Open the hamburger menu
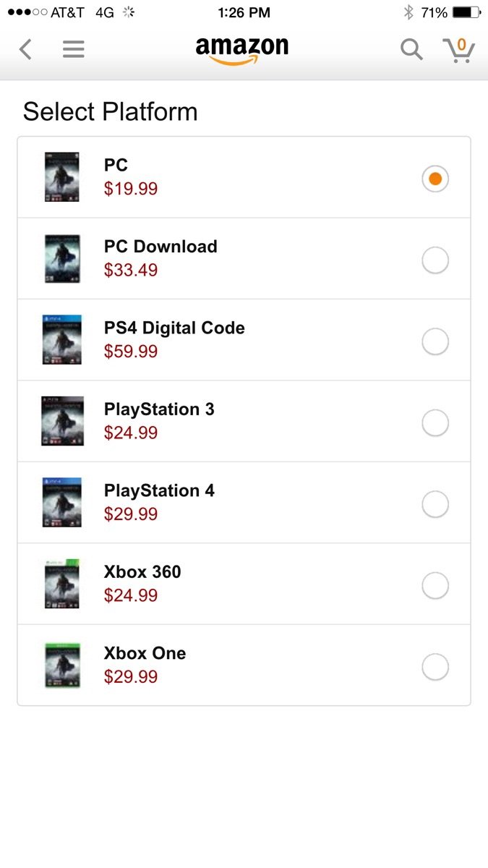 click(x=73, y=49)
